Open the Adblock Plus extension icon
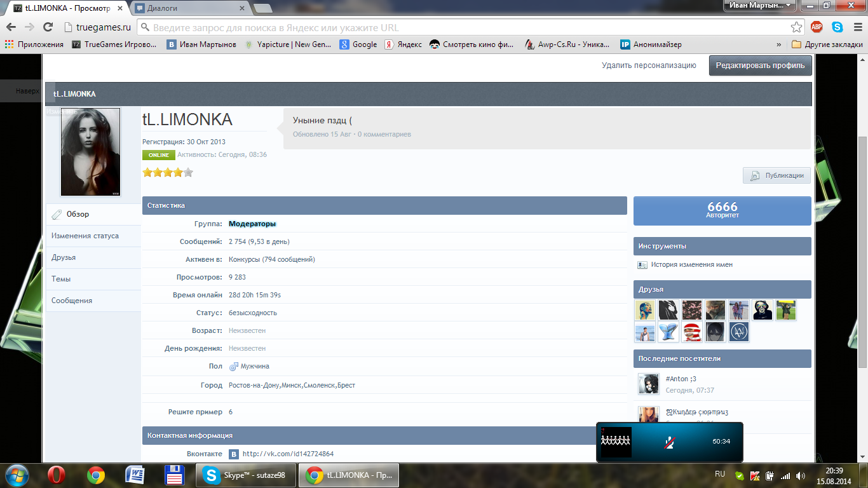Viewport: 868px width, 488px height. [x=817, y=27]
